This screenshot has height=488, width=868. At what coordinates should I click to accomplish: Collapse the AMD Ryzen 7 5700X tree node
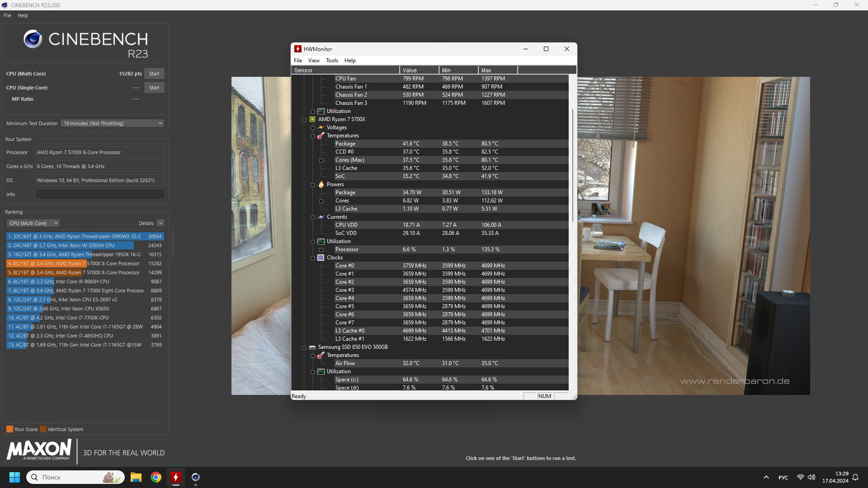pyautogui.click(x=304, y=120)
